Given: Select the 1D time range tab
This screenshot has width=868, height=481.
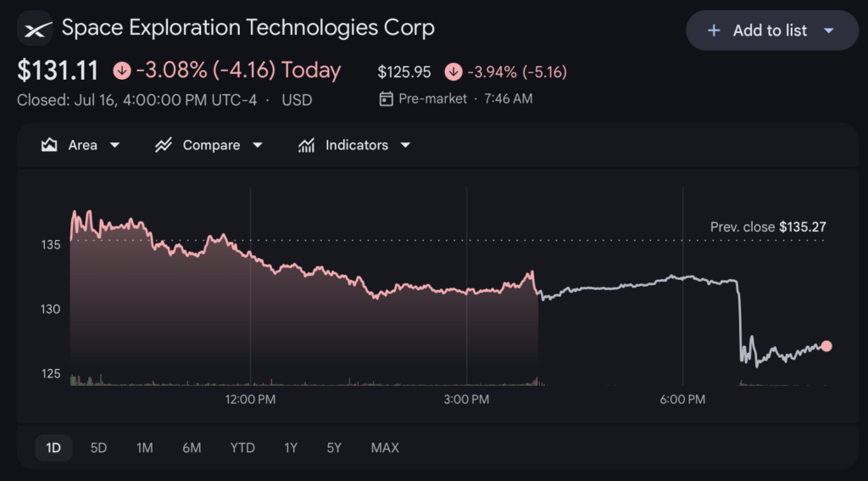Looking at the screenshot, I should click(x=53, y=448).
